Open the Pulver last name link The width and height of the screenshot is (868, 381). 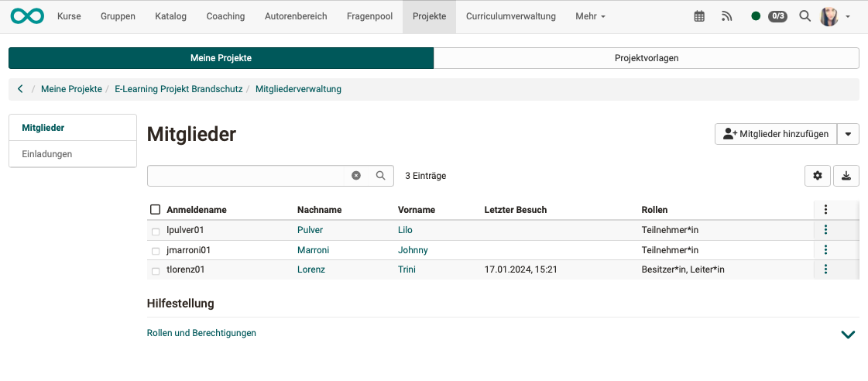click(310, 230)
